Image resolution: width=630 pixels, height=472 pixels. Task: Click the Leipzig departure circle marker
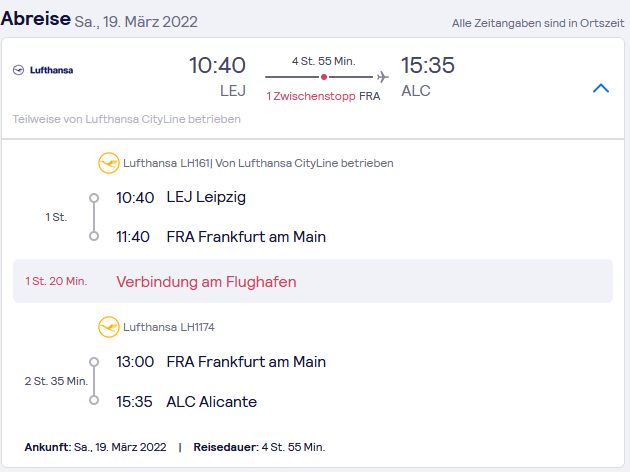pos(94,198)
